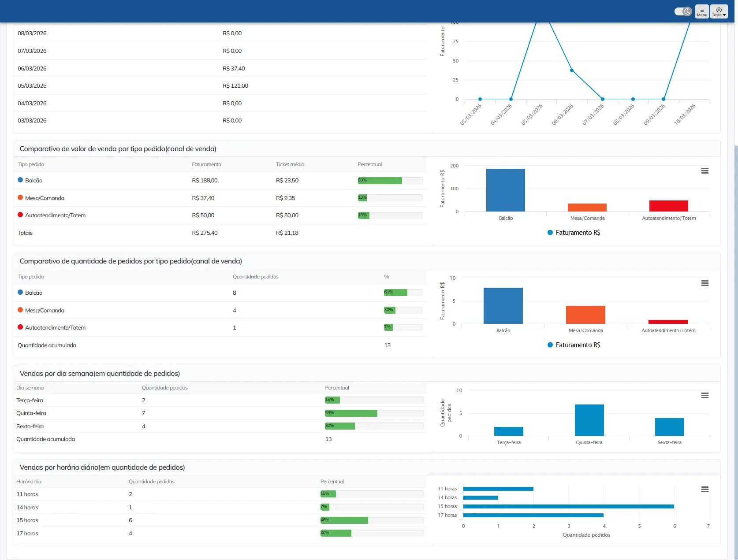Toggle the dark mode switch

pyautogui.click(x=683, y=11)
